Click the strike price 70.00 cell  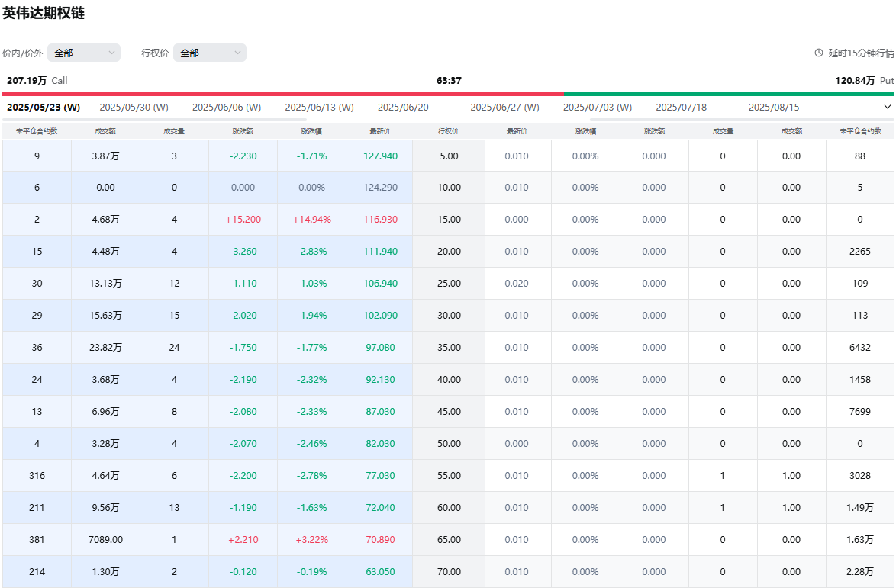click(449, 571)
